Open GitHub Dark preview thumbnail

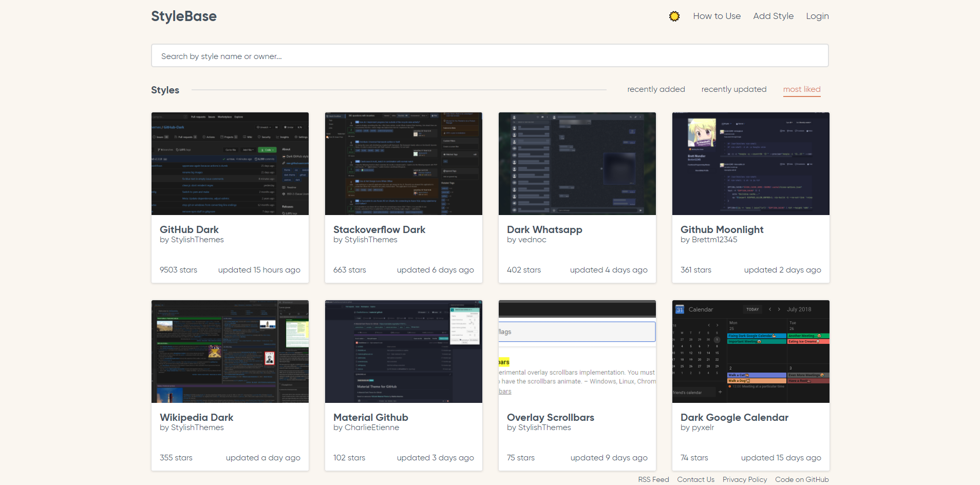pyautogui.click(x=230, y=164)
